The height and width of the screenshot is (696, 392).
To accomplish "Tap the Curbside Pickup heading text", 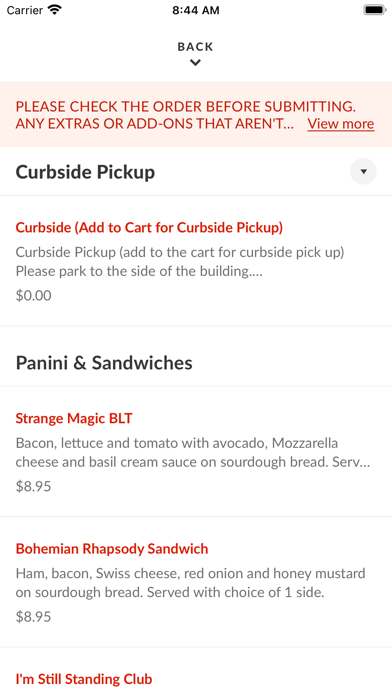I will [85, 172].
